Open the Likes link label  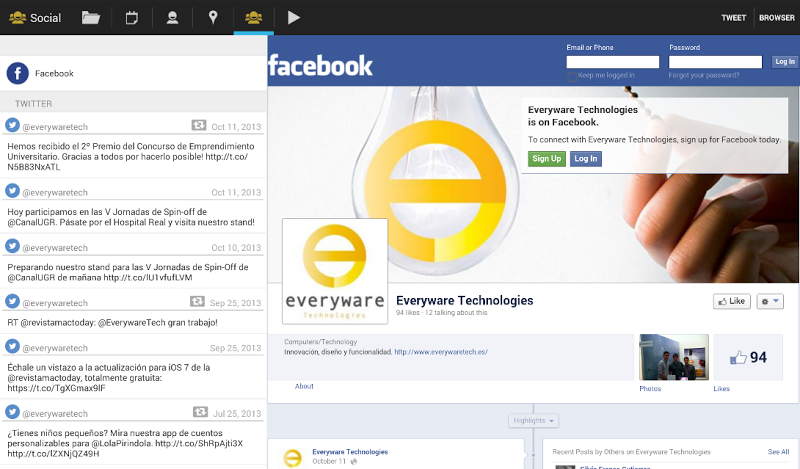click(x=721, y=389)
